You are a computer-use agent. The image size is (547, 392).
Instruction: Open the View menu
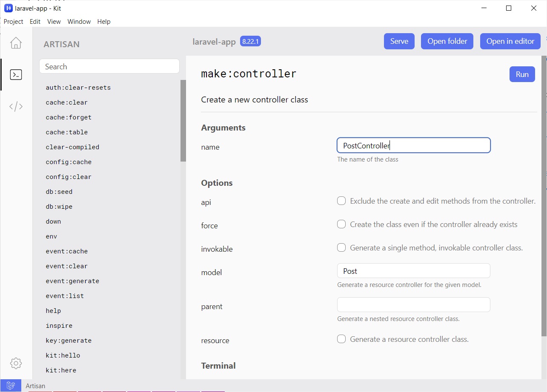point(54,21)
